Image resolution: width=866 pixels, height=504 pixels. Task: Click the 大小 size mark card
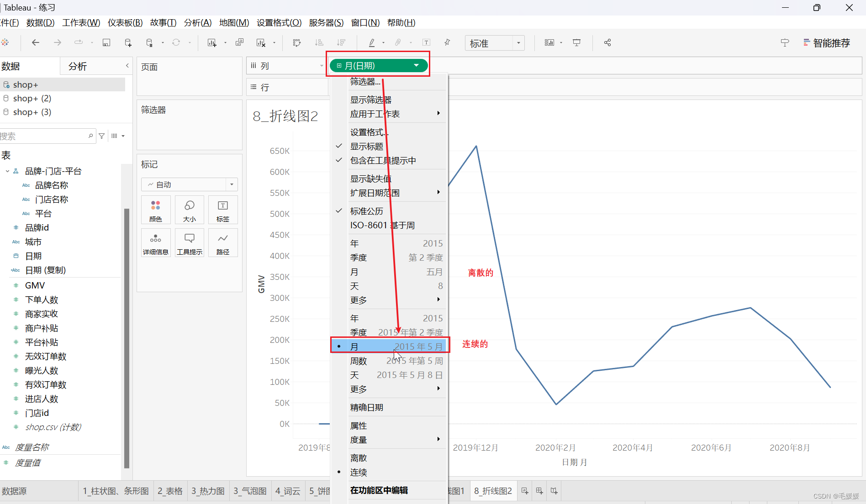190,210
